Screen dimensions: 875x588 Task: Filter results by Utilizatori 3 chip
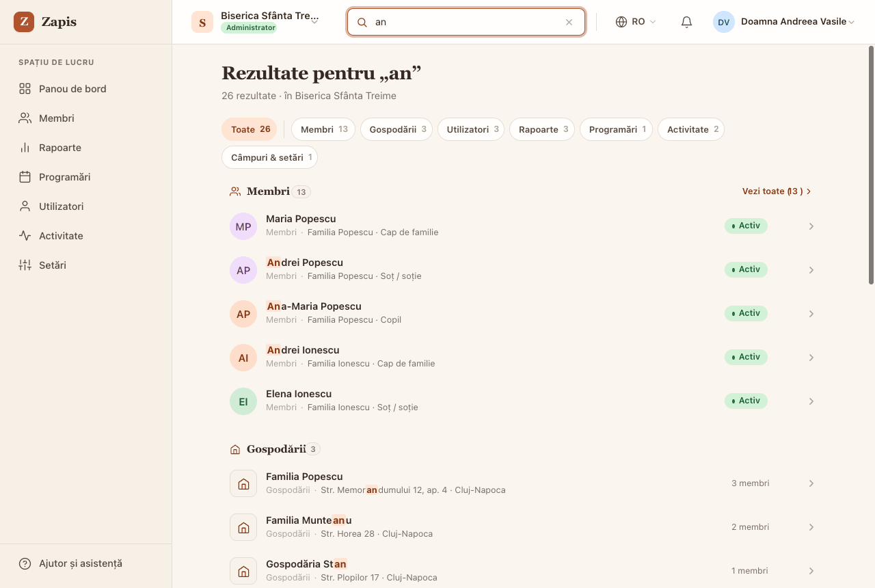tap(471, 129)
